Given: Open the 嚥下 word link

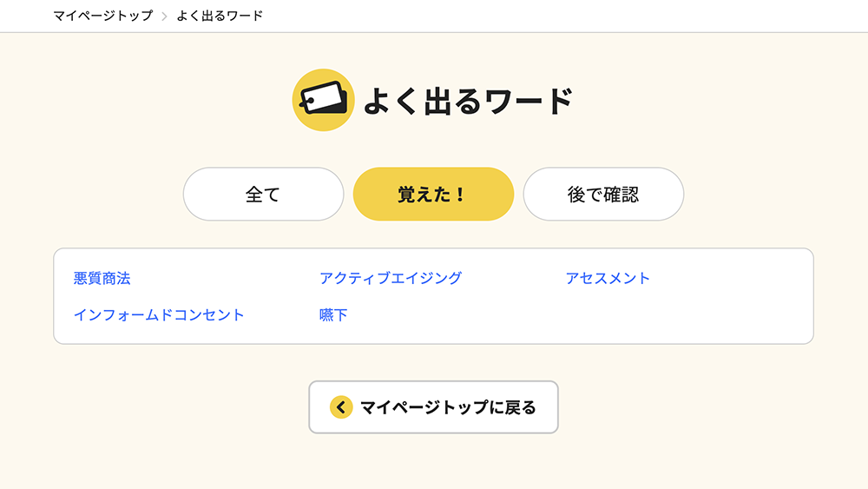Looking at the screenshot, I should [x=333, y=314].
